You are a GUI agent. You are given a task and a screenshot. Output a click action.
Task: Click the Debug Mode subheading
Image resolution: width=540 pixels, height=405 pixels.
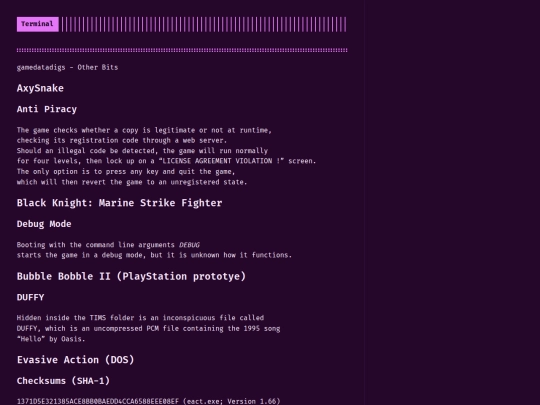tap(44, 224)
